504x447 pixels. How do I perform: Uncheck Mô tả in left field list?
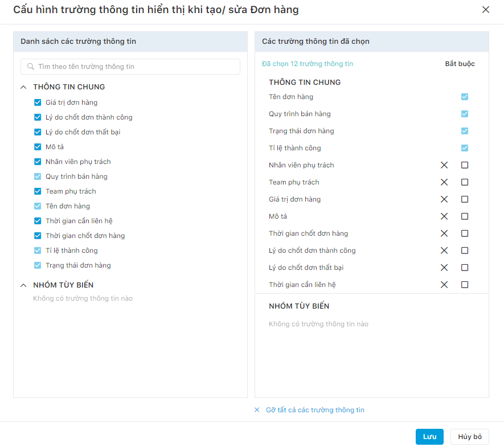tap(38, 147)
